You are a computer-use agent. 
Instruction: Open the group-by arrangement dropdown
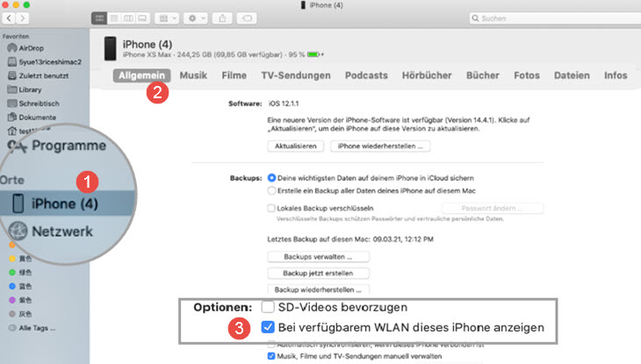tap(167, 18)
